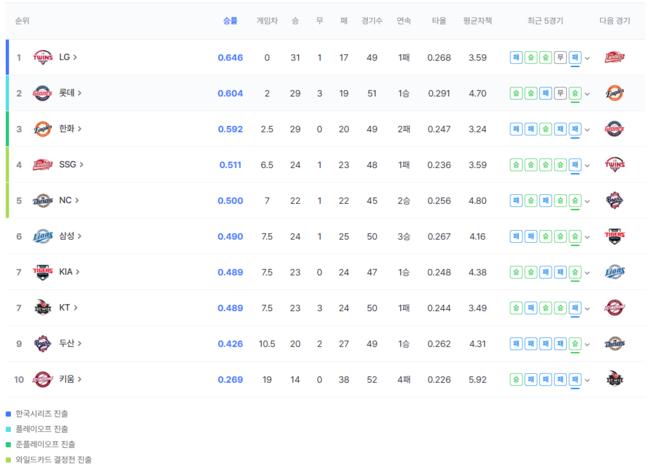Image resolution: width=650 pixels, height=469 pixels.
Task: Open 롯데's next-game opponent logo
Action: tap(614, 93)
